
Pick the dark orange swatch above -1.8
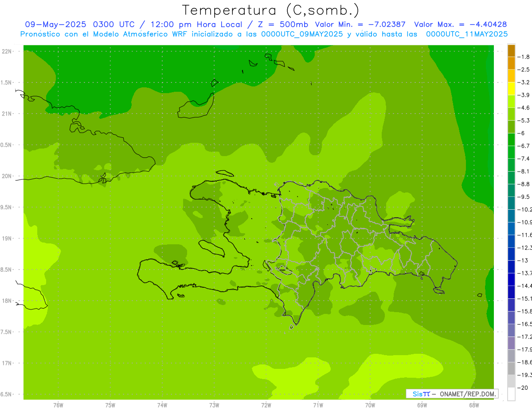(x=511, y=51)
